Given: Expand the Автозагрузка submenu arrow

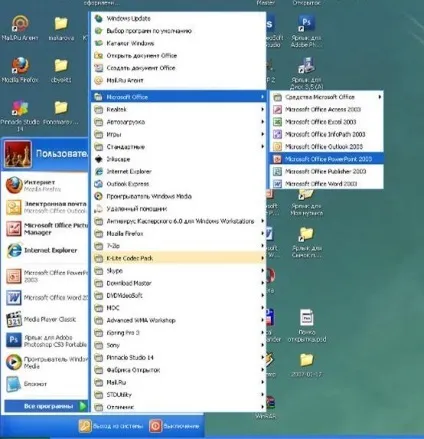Looking at the screenshot, I should pyautogui.click(x=262, y=122).
